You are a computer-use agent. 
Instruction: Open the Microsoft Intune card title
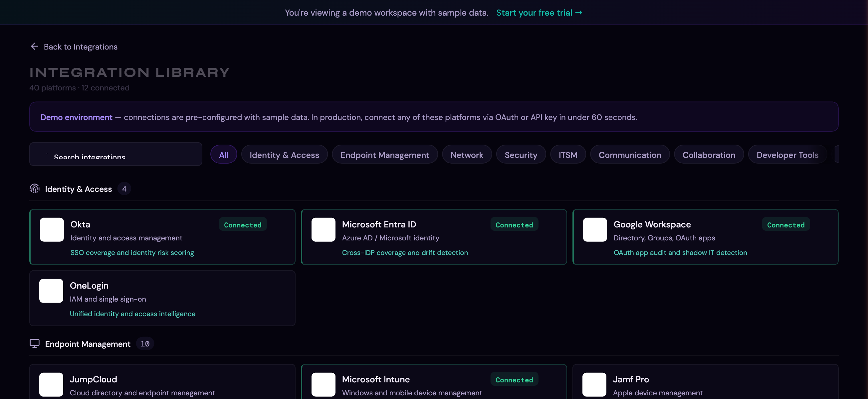[x=376, y=379]
